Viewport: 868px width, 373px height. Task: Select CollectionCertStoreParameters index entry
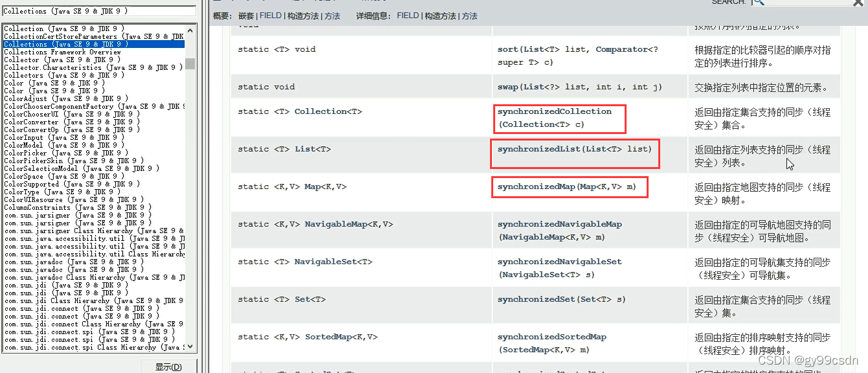tap(94, 36)
